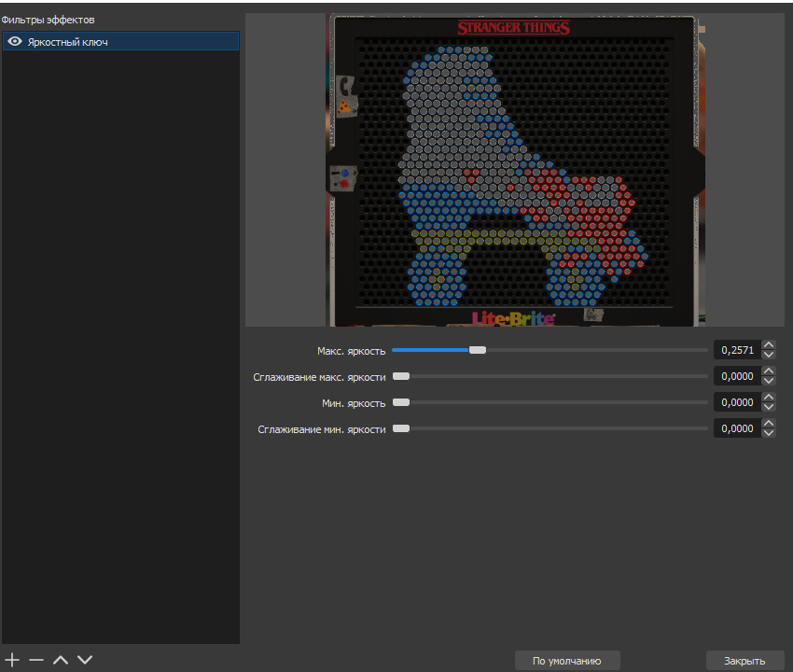The image size is (793, 672).
Task: Focus the Макс. яркость value field 0,2571
Action: [737, 350]
